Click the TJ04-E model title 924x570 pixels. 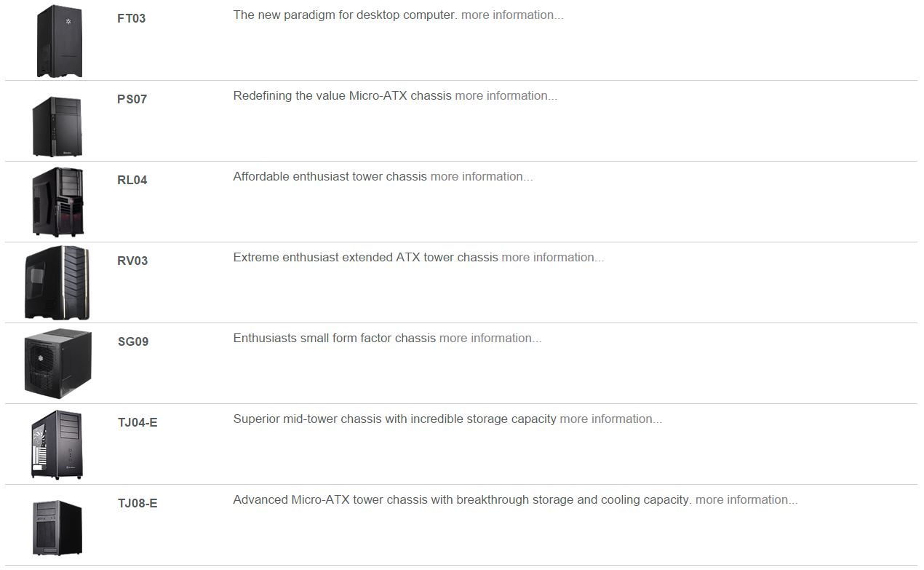pos(138,423)
